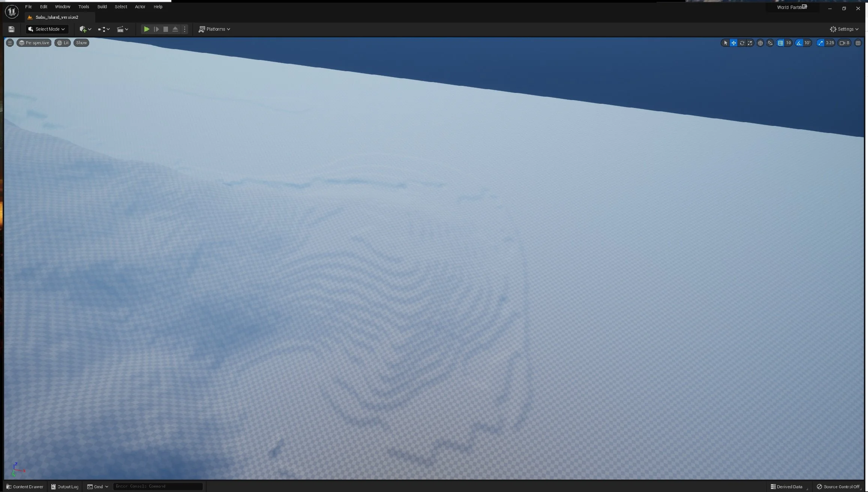Viewport: 868px width, 492px height.
Task: Open the Settings dropdown
Action: [844, 29]
